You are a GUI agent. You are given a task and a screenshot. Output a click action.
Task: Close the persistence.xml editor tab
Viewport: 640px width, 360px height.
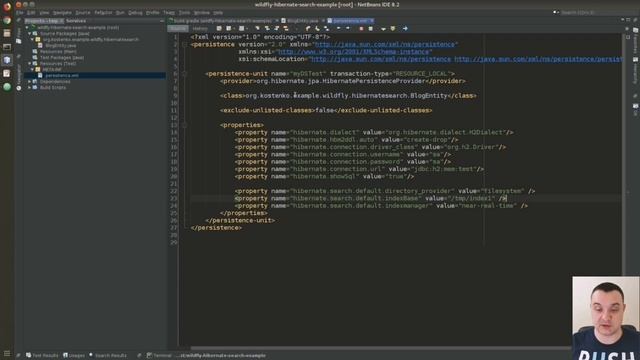coord(372,20)
